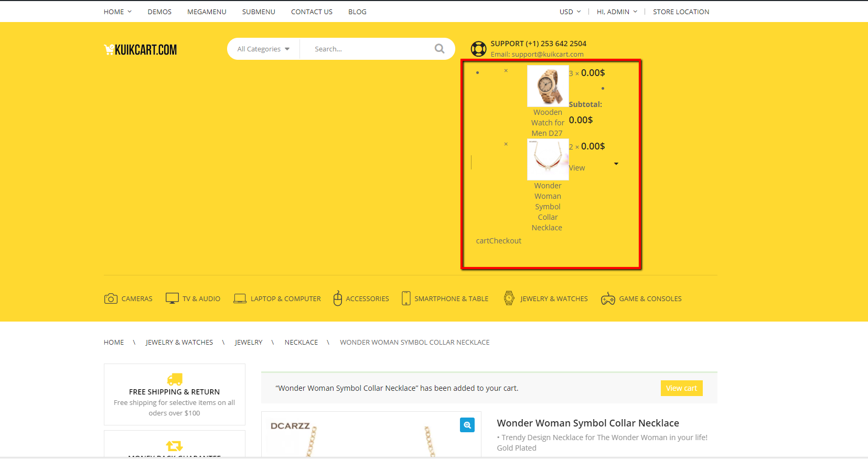Click the product image zoom icon
The image size is (868, 459).
467,425
